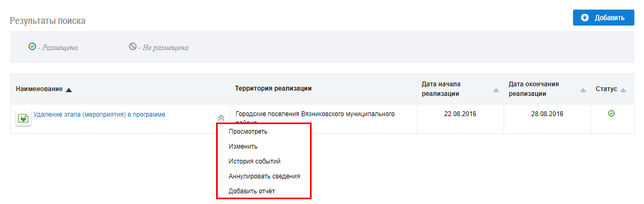Choose Изменить in the dropdown menu
Screen dimensions: 644x204
(243, 146)
